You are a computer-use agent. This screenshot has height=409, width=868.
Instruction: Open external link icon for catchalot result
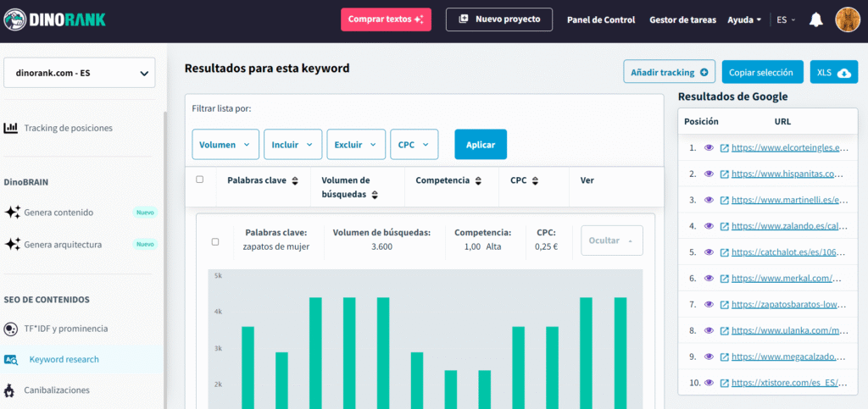click(724, 252)
